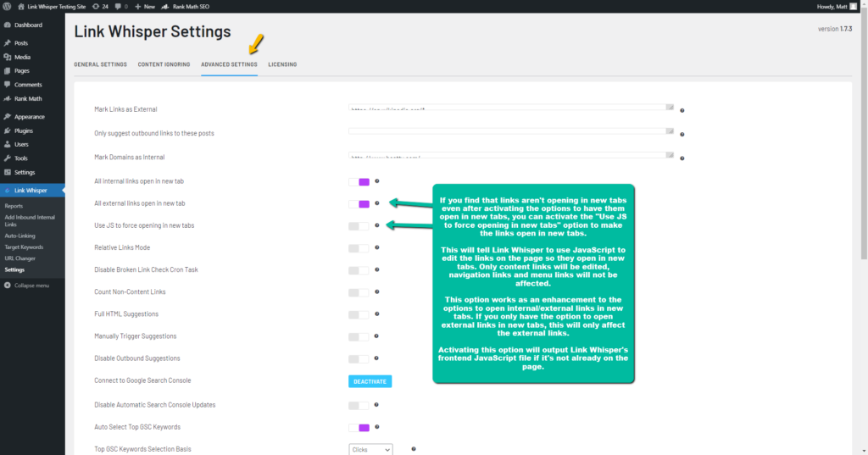This screenshot has width=868, height=455.
Task: Click the Plugins plug icon
Action: [7, 130]
